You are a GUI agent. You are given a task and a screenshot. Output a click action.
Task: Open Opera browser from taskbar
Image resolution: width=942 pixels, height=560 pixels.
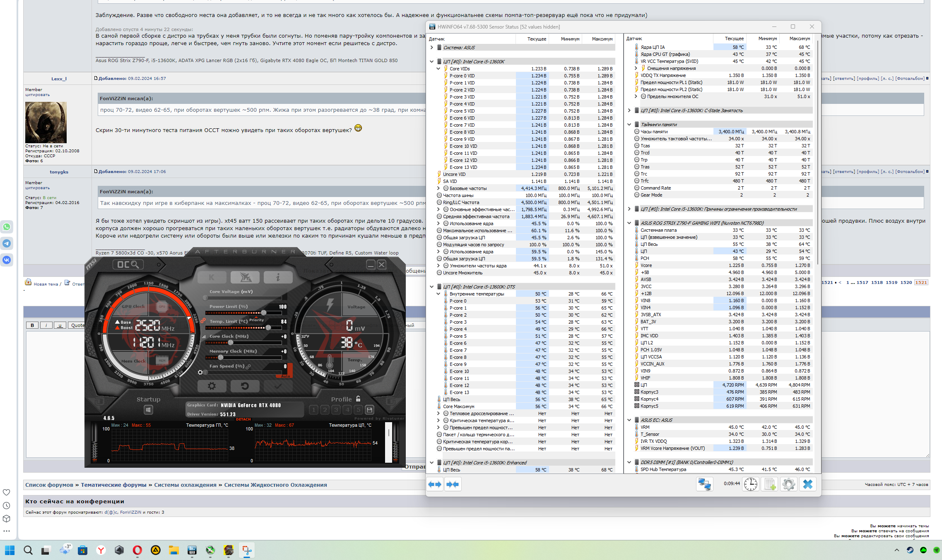point(137,550)
